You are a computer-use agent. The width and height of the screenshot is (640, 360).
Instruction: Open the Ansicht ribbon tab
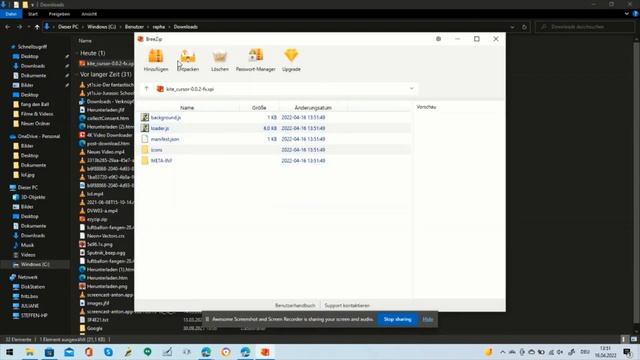tap(89, 14)
